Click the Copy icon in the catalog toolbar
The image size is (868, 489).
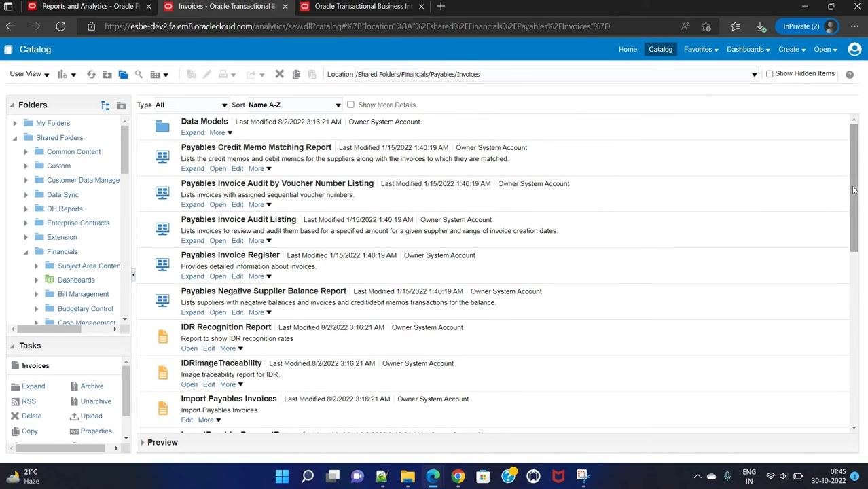(296, 74)
